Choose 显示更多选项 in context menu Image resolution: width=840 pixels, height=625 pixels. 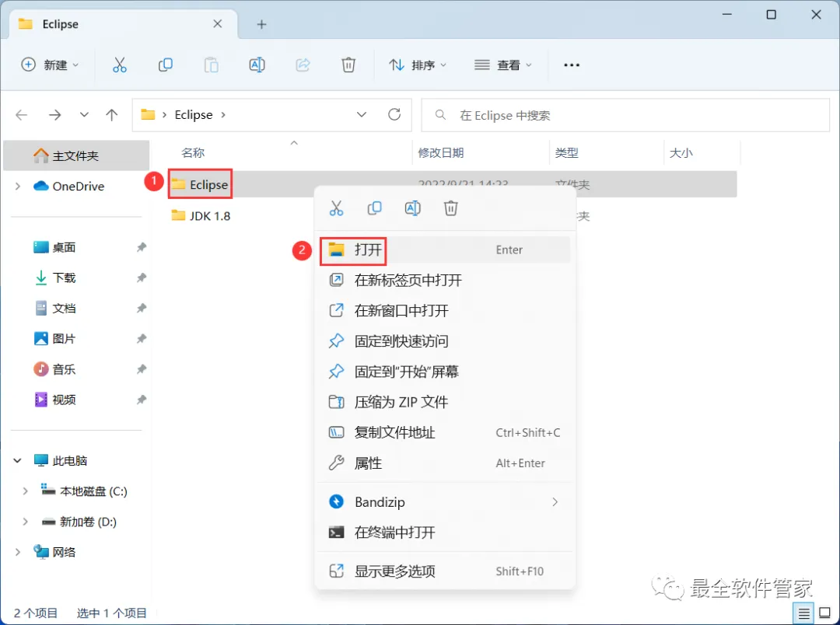tap(445, 571)
